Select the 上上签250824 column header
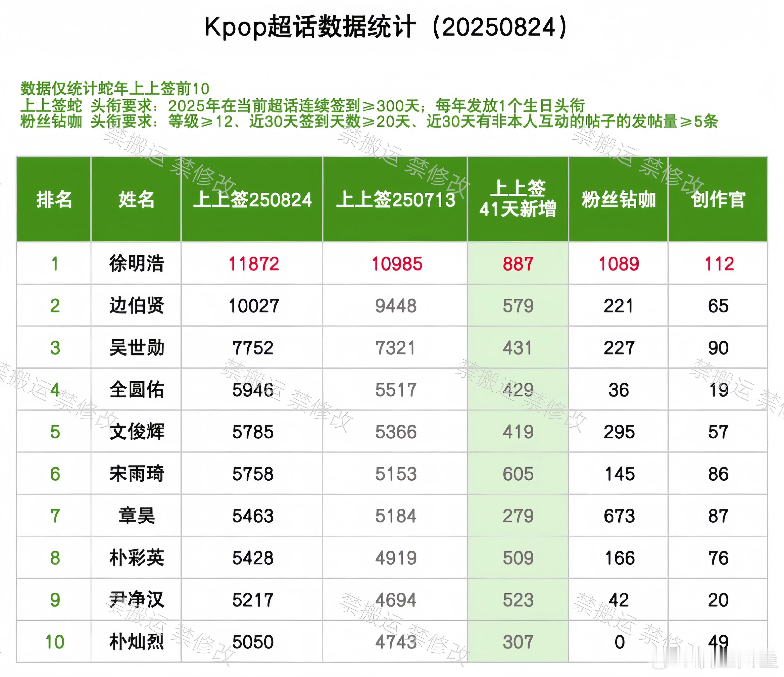The width and height of the screenshot is (784, 677). (x=252, y=200)
